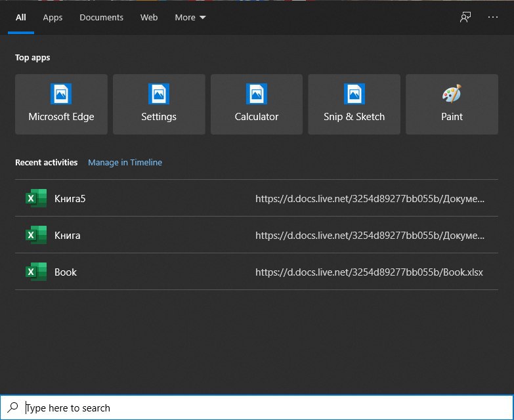Switch to the All tab
Viewport: 514px width, 420px height.
(20, 17)
